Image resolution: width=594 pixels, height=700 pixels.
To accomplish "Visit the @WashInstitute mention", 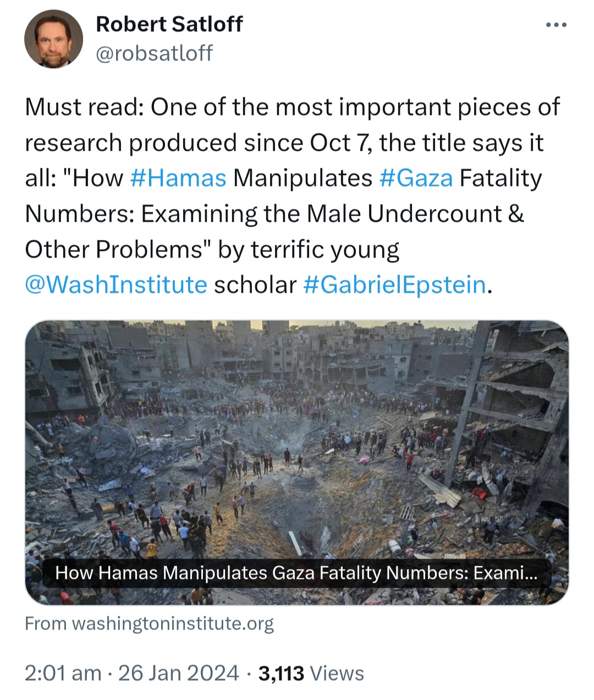I will (x=116, y=285).
